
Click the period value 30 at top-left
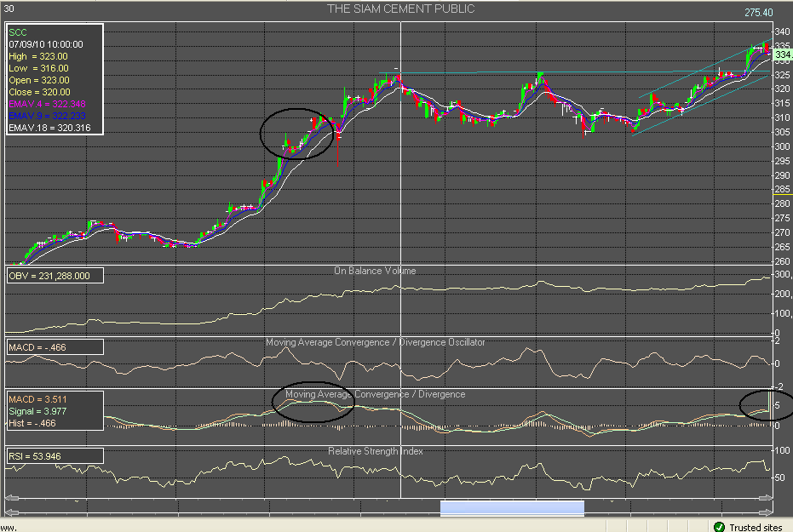pyautogui.click(x=9, y=9)
